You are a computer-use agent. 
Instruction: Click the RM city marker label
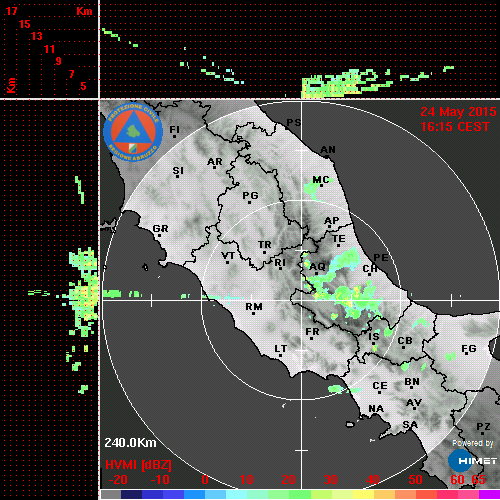point(254,306)
